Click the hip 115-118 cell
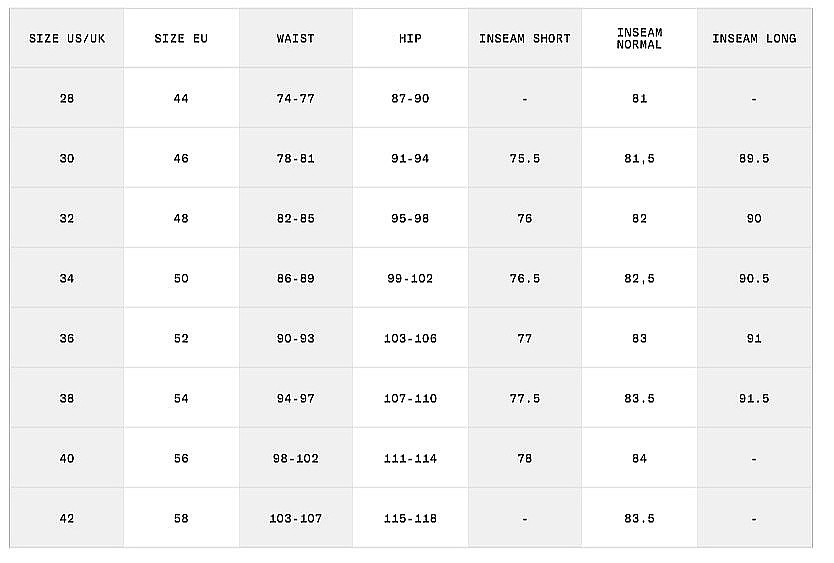The width and height of the screenshot is (834, 563). (x=410, y=519)
